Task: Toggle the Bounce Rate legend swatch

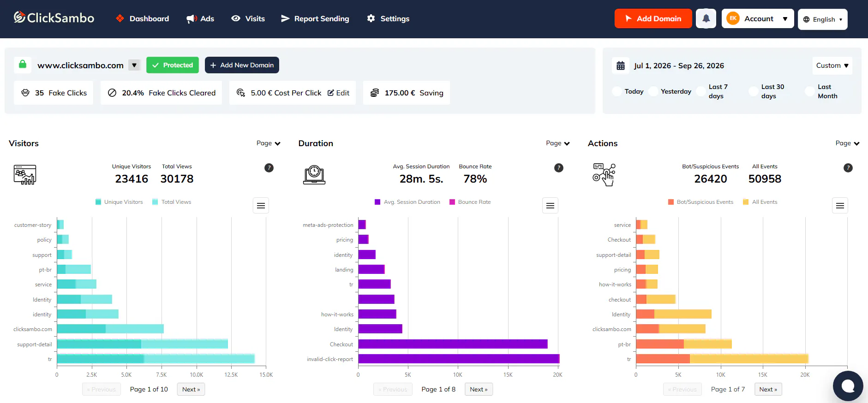Action: (452, 202)
